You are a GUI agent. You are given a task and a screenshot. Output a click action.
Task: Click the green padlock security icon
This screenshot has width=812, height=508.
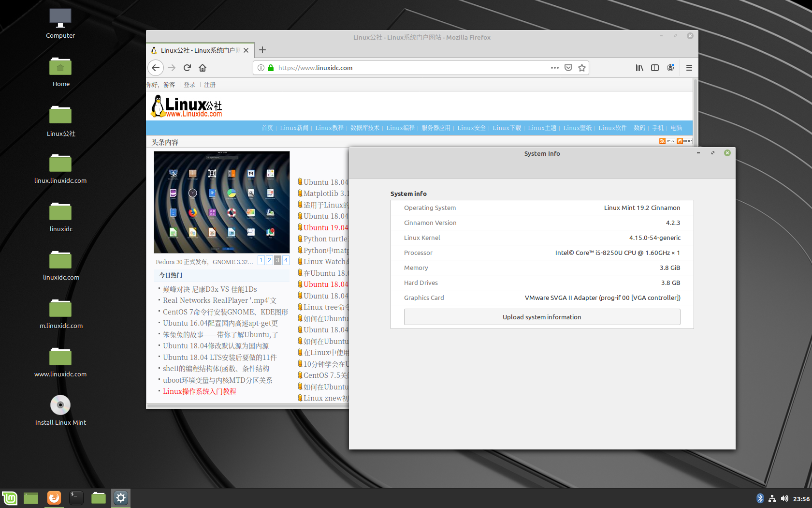271,68
